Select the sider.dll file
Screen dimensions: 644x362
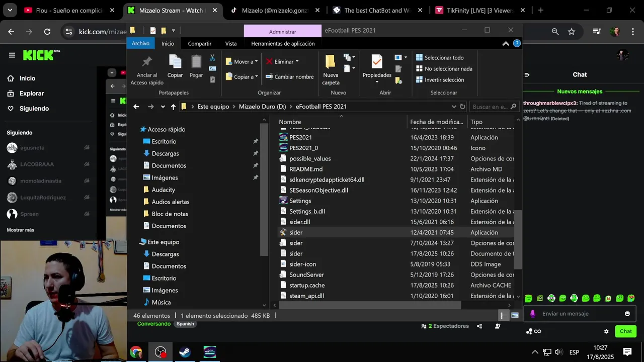tap(299, 222)
